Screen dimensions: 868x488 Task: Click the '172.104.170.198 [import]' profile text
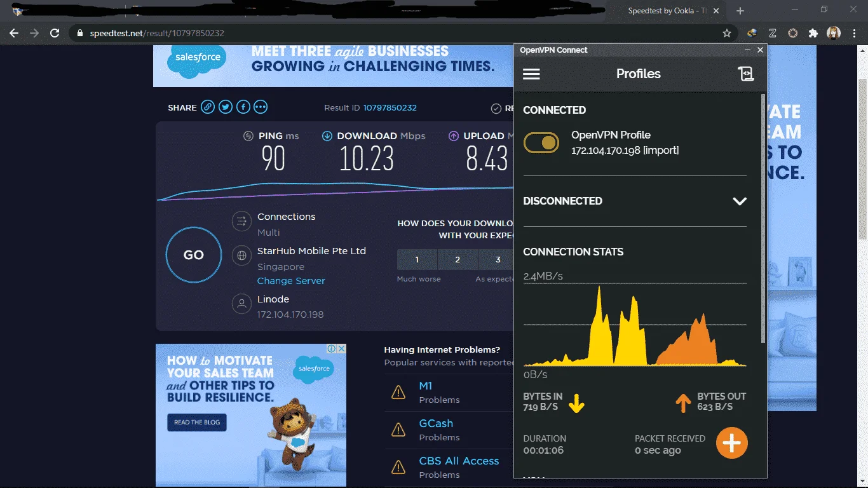pyautogui.click(x=625, y=151)
